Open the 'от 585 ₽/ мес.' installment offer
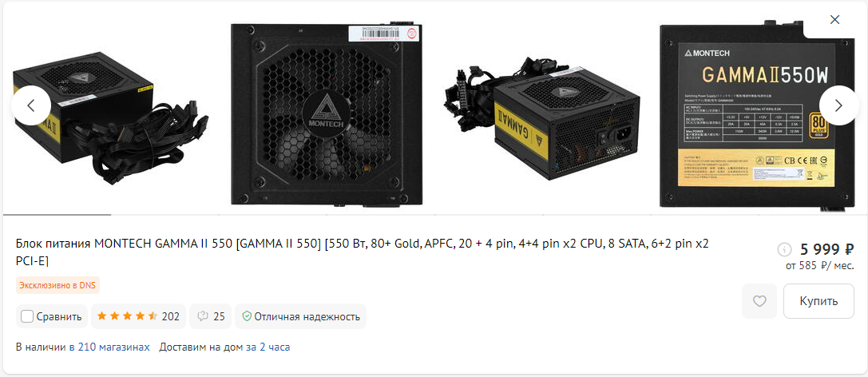868x377 pixels. [820, 266]
